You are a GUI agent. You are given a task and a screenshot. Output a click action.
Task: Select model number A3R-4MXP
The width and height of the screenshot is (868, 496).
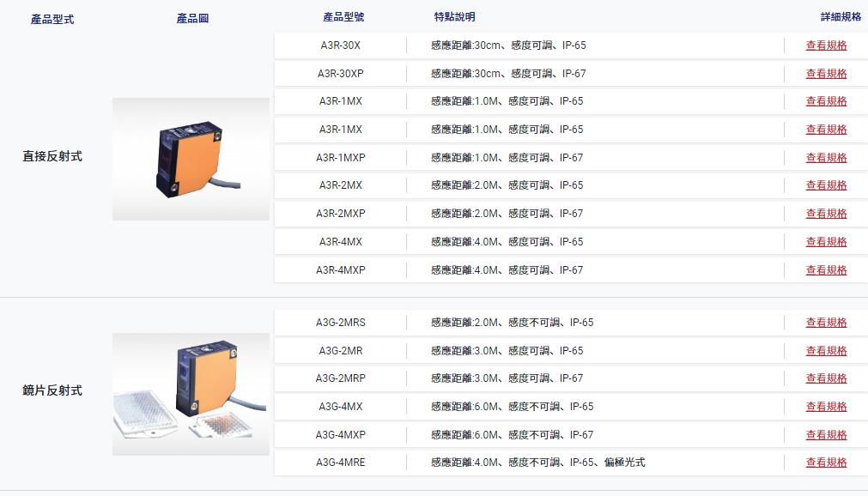tap(341, 270)
